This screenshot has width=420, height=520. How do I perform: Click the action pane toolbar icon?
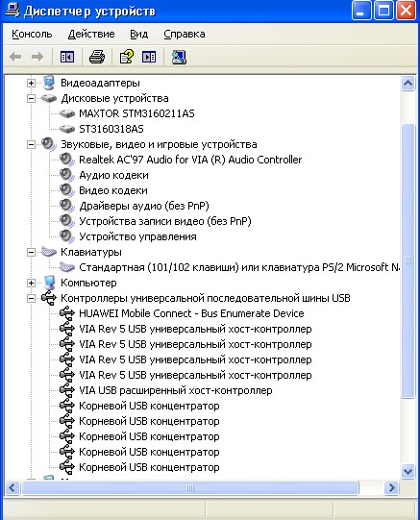(149, 57)
